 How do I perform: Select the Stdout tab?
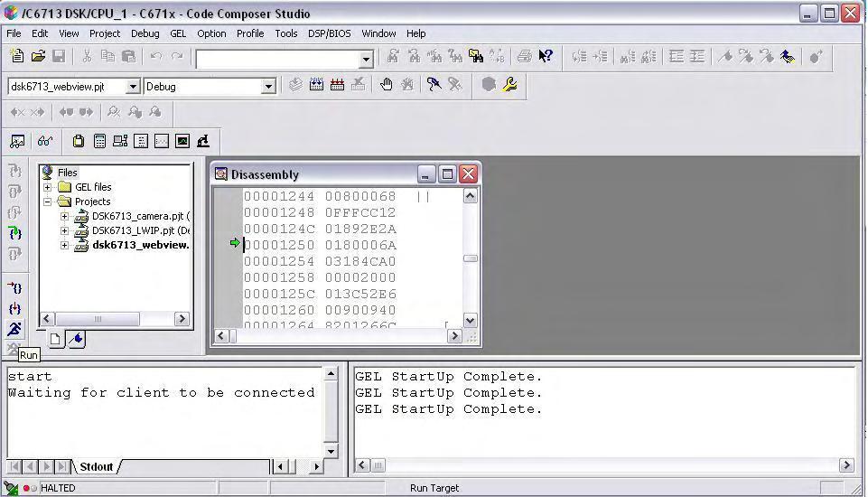click(x=97, y=466)
